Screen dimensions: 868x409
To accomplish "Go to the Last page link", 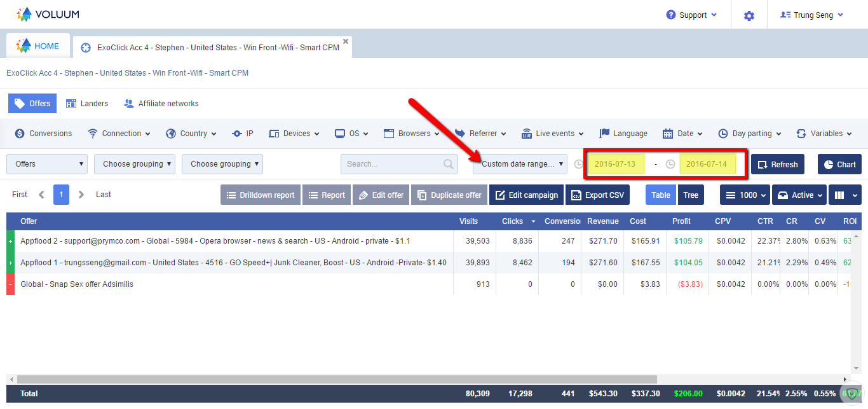I will coord(104,195).
